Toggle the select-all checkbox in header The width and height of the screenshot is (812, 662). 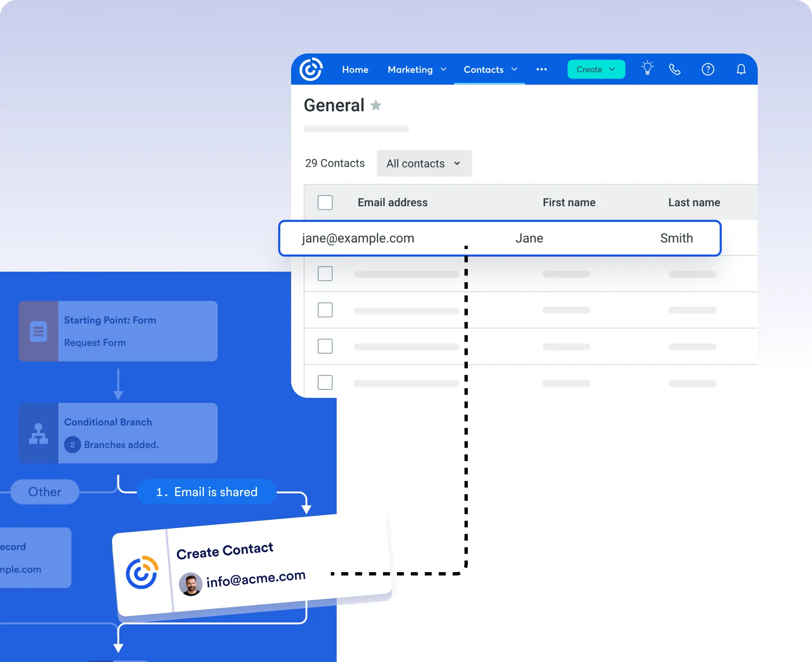coord(325,203)
